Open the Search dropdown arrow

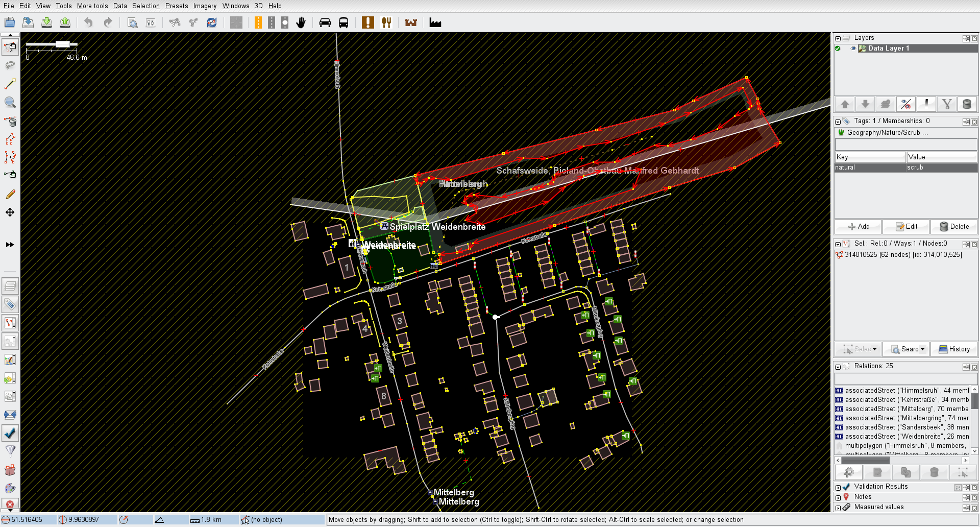click(923, 349)
